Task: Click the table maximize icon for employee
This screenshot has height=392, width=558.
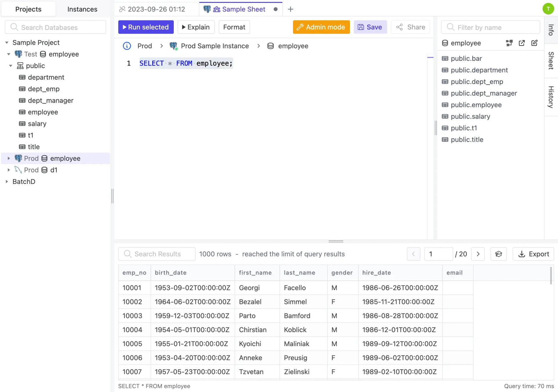Action: [x=521, y=43]
